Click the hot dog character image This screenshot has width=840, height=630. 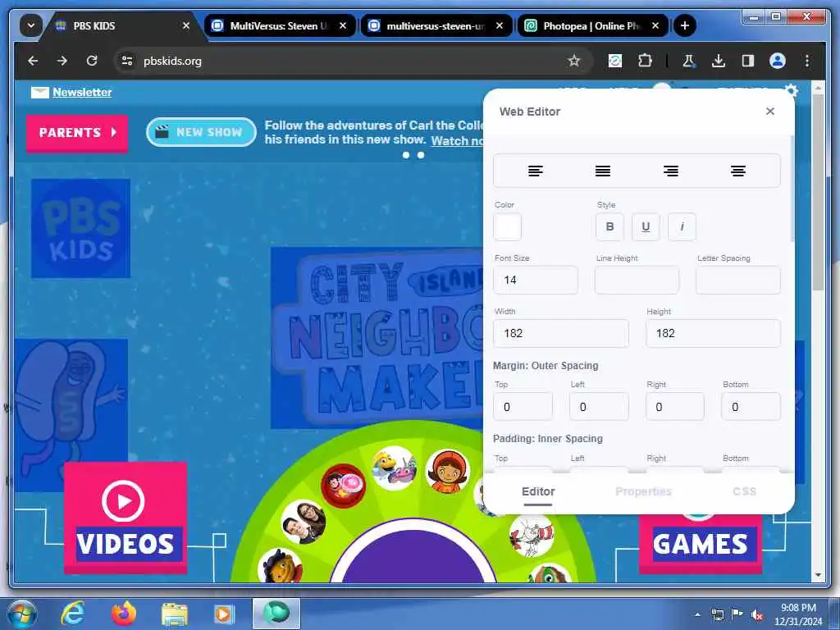[71, 415]
